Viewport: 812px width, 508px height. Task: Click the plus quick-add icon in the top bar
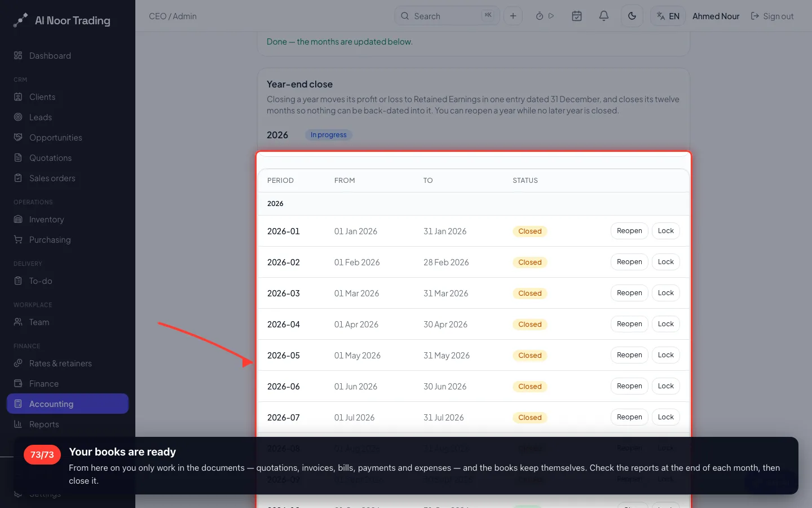click(x=513, y=16)
